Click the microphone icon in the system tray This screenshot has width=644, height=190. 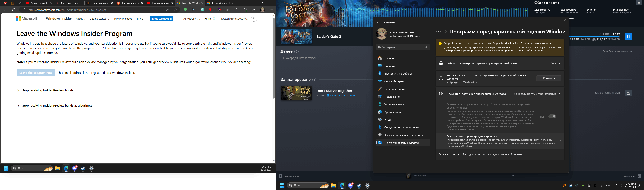click(601, 186)
